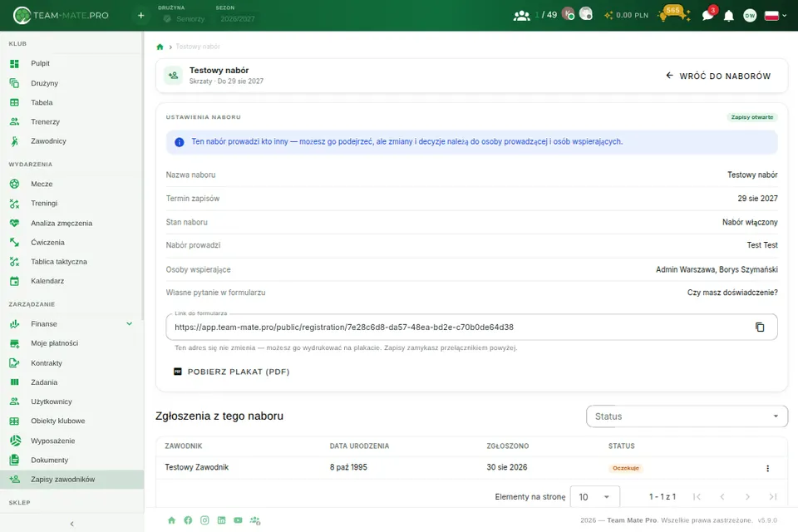This screenshot has width=798, height=532.
Task: Collapse the sidebar with bottom chevron
Action: [x=71, y=524]
